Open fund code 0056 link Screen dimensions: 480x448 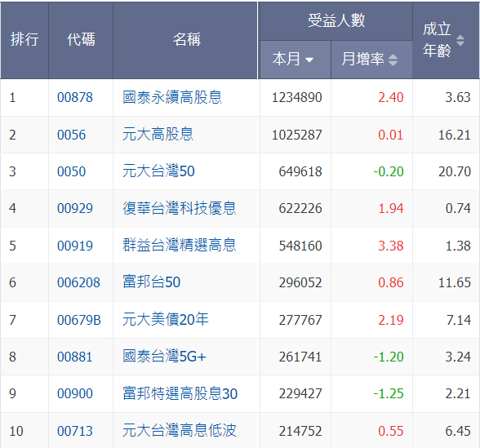(x=71, y=135)
